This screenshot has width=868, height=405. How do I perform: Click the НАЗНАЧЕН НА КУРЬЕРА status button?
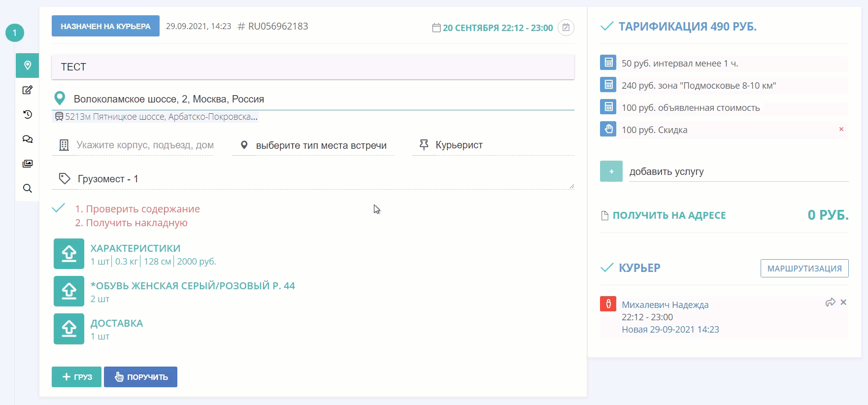tap(105, 26)
